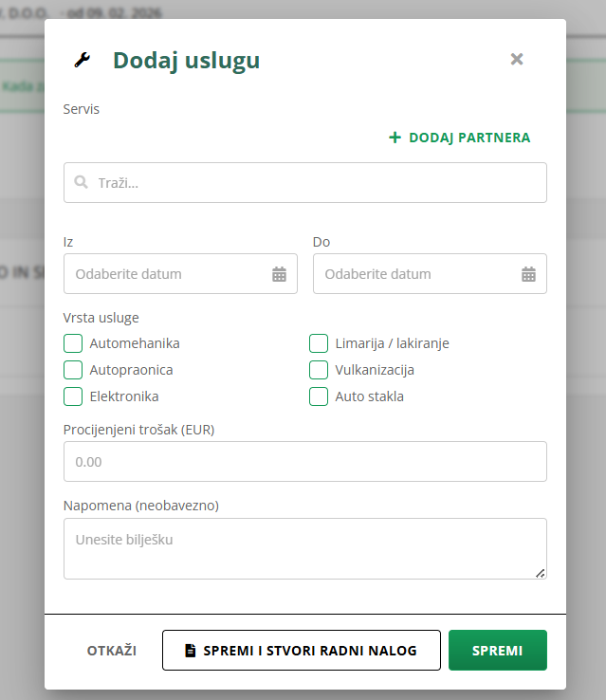Click the green Spremi button

click(x=497, y=651)
